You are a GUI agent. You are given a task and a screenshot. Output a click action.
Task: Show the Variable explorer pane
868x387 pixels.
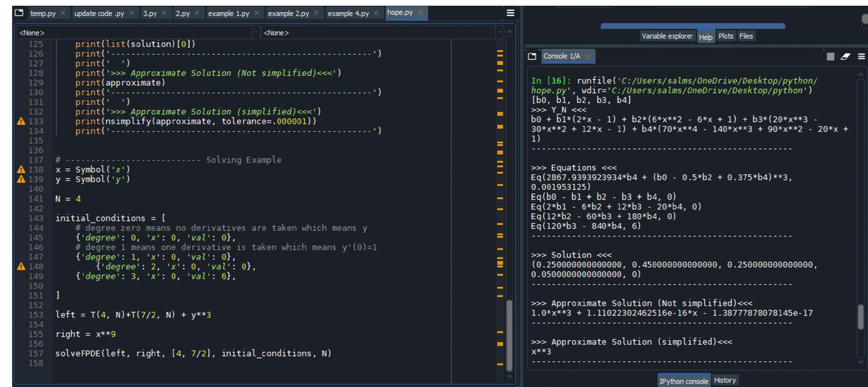667,36
